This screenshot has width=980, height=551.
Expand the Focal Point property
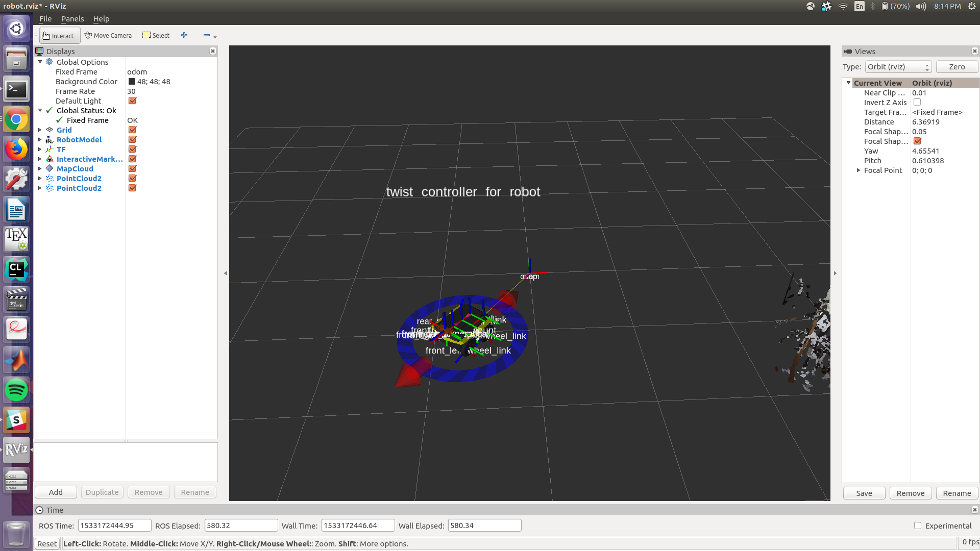point(859,170)
